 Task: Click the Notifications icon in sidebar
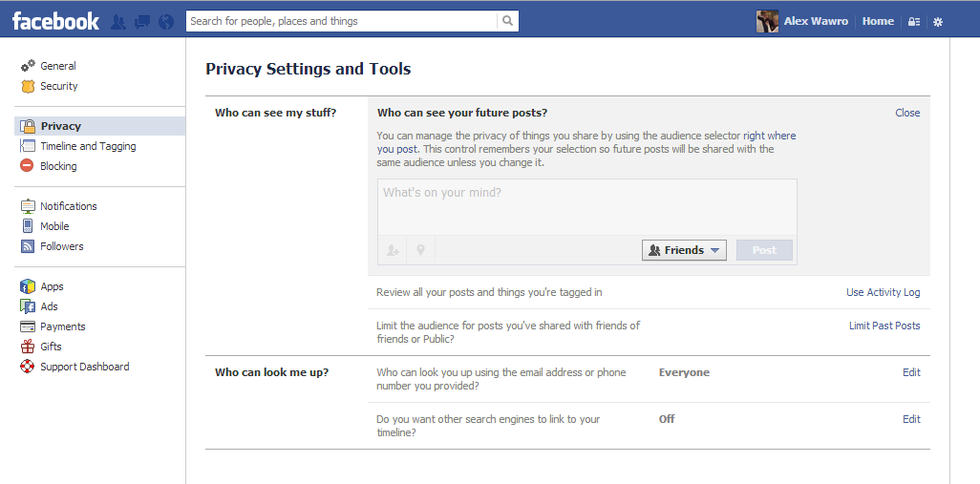point(28,206)
